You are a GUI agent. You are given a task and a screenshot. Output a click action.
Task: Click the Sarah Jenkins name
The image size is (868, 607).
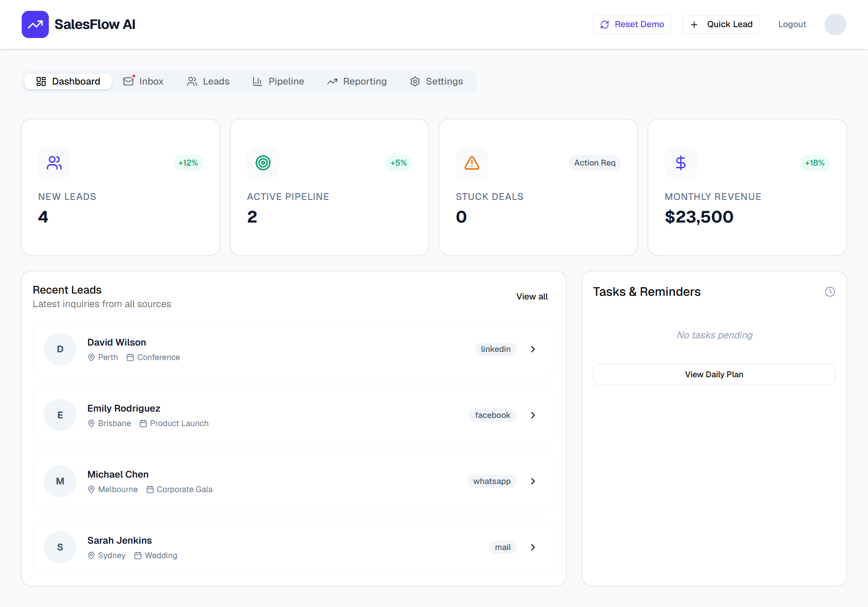tap(119, 541)
